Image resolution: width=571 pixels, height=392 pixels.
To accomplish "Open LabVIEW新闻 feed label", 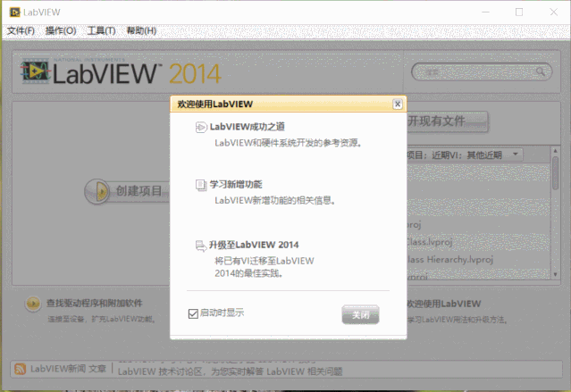I will (58, 369).
